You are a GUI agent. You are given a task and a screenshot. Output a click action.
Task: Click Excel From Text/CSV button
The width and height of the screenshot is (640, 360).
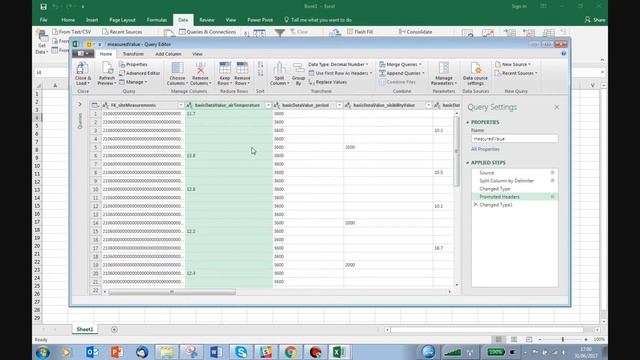click(x=72, y=31)
